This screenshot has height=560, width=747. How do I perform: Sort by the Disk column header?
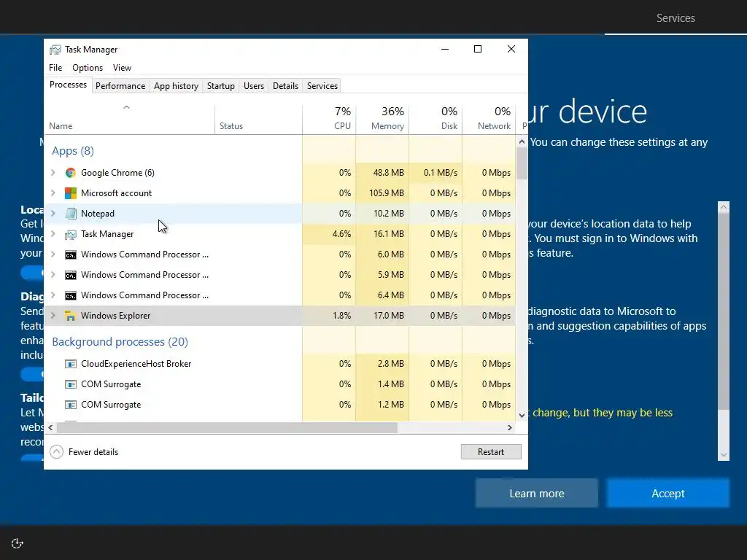(436, 119)
